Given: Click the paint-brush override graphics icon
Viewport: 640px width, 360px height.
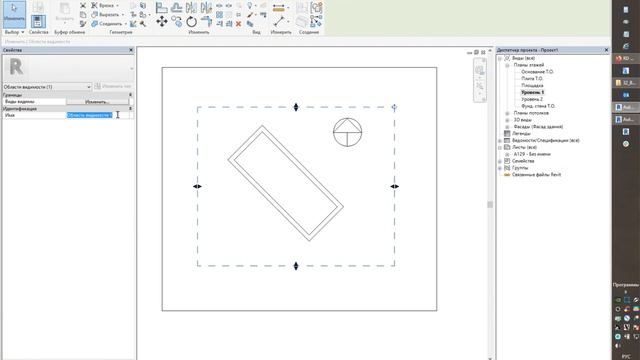Looking at the screenshot, I should coord(250,15).
